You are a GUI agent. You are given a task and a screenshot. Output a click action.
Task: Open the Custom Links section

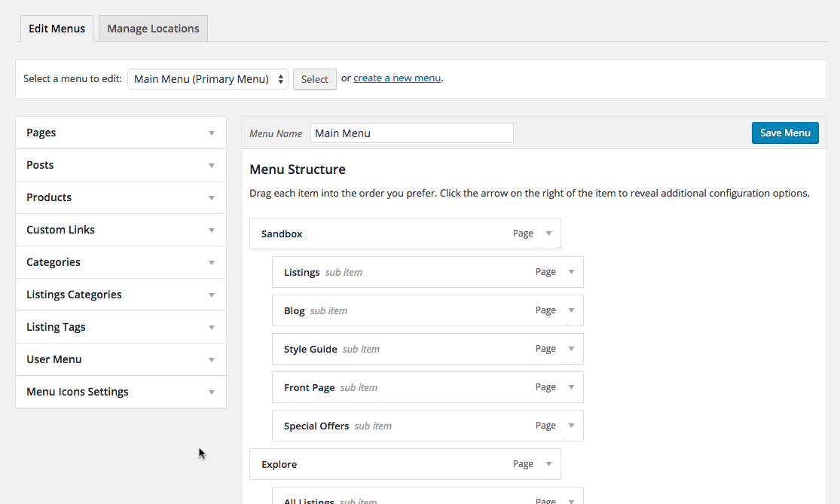pyautogui.click(x=212, y=230)
